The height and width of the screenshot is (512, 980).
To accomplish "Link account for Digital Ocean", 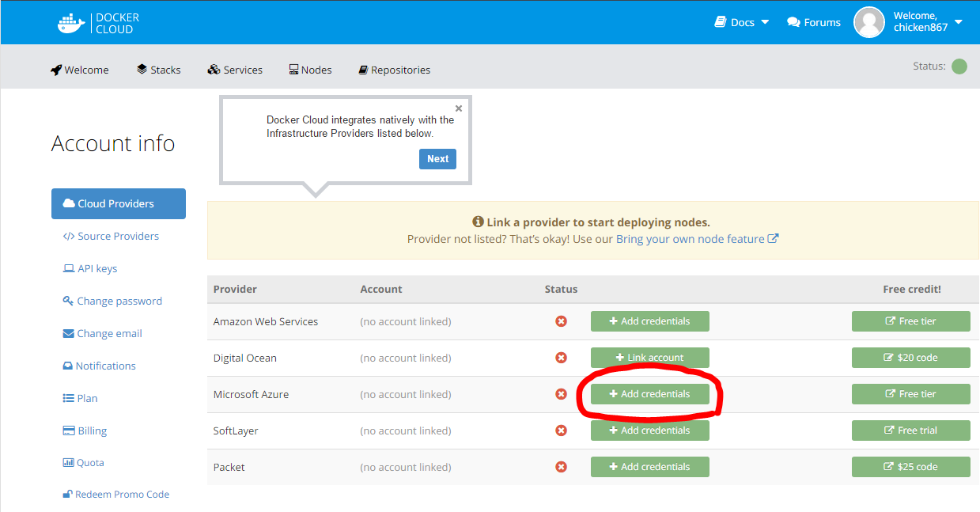I will point(649,358).
